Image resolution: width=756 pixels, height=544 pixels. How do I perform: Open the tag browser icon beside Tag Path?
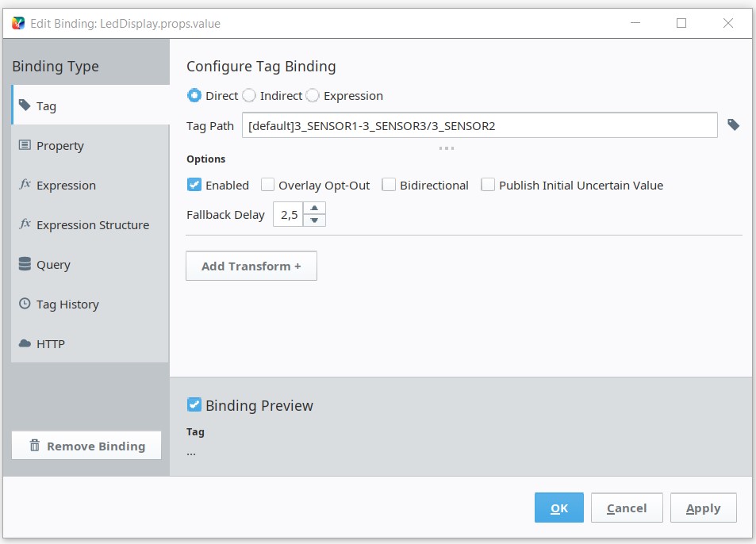[733, 125]
